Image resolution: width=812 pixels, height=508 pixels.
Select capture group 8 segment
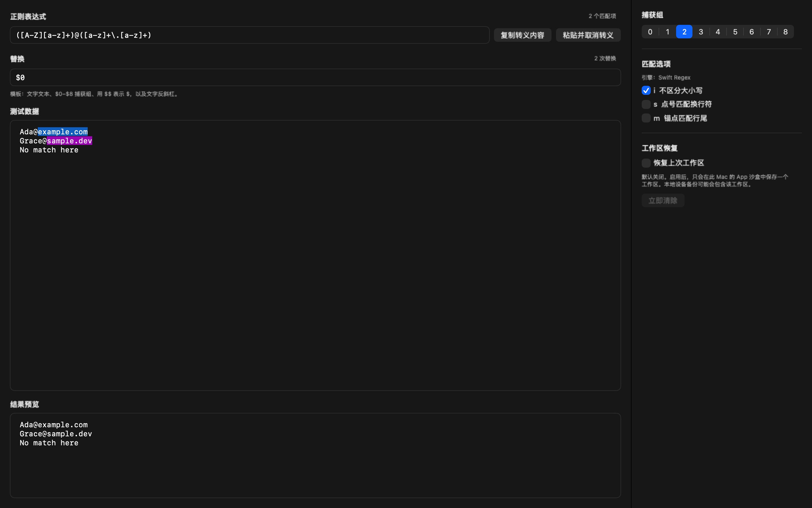785,32
